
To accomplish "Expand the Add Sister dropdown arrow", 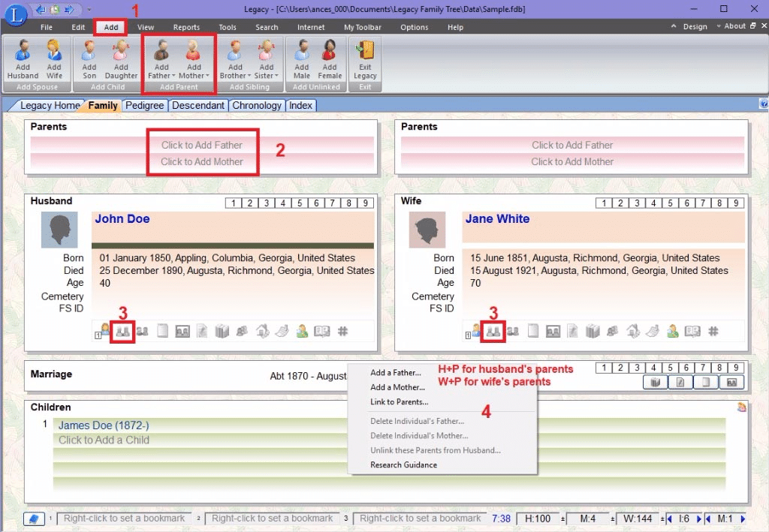I will click(x=276, y=76).
